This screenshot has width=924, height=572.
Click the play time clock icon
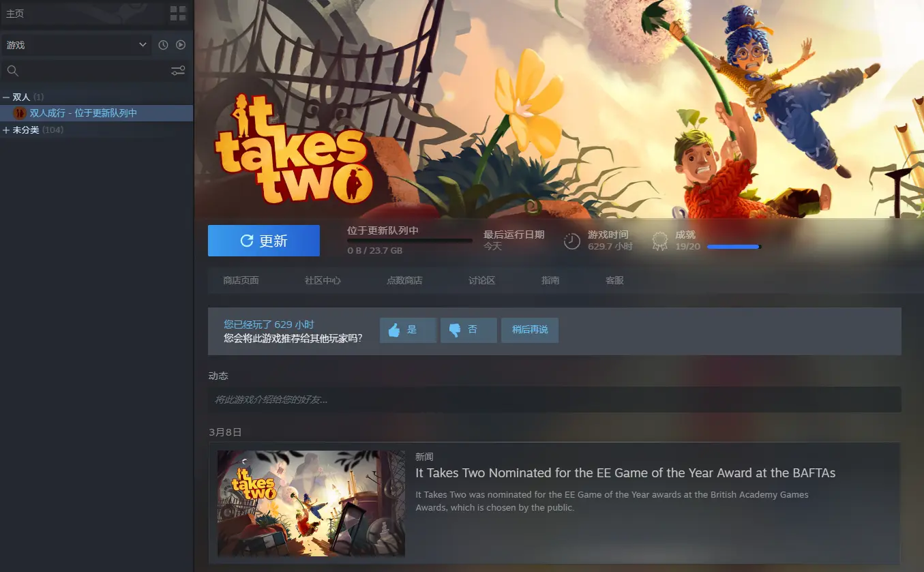click(x=572, y=241)
